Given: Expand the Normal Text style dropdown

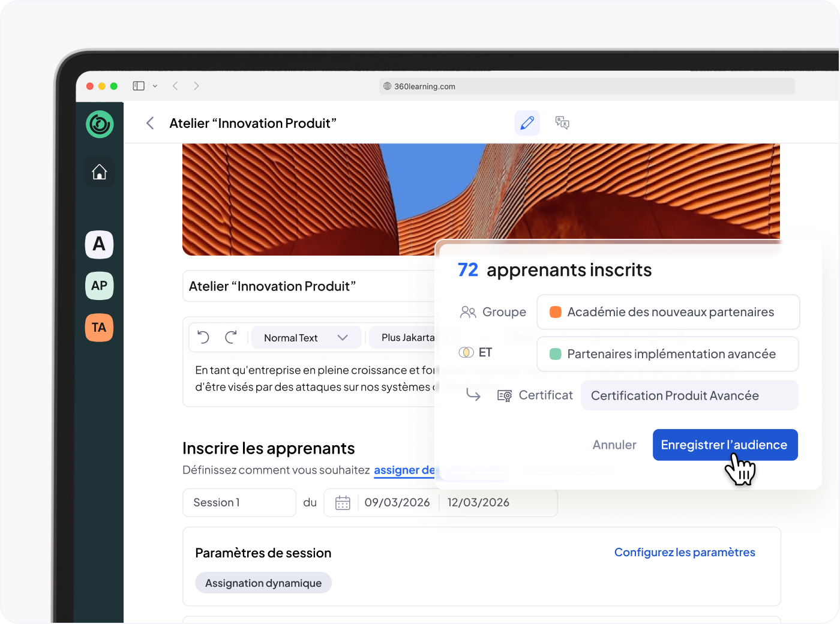Looking at the screenshot, I should 307,338.
